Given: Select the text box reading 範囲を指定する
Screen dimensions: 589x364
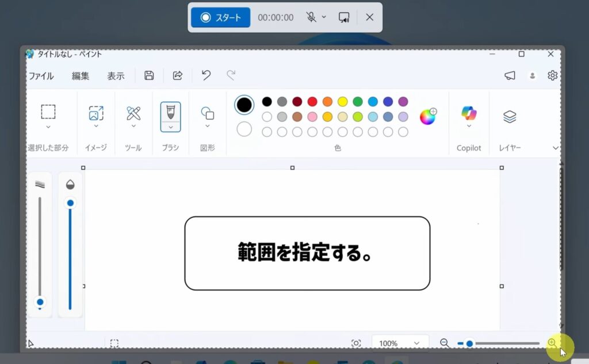Looking at the screenshot, I should [x=308, y=252].
